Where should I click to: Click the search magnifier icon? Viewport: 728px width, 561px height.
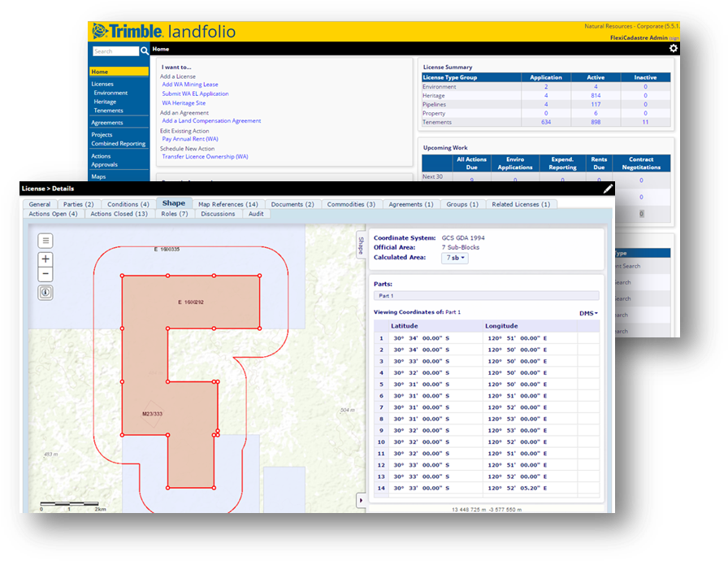coord(145,51)
